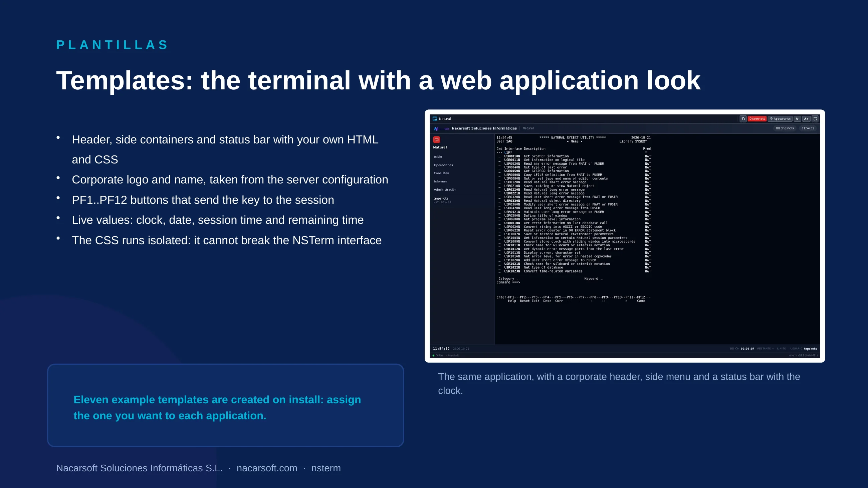Select the USR0610N database call error row
The image size is (868, 488).
(575, 223)
